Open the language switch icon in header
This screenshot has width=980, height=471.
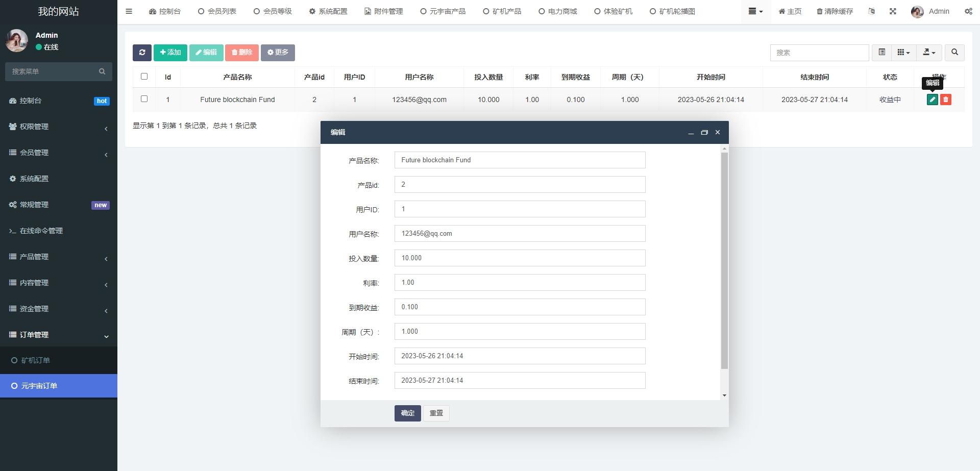click(871, 11)
